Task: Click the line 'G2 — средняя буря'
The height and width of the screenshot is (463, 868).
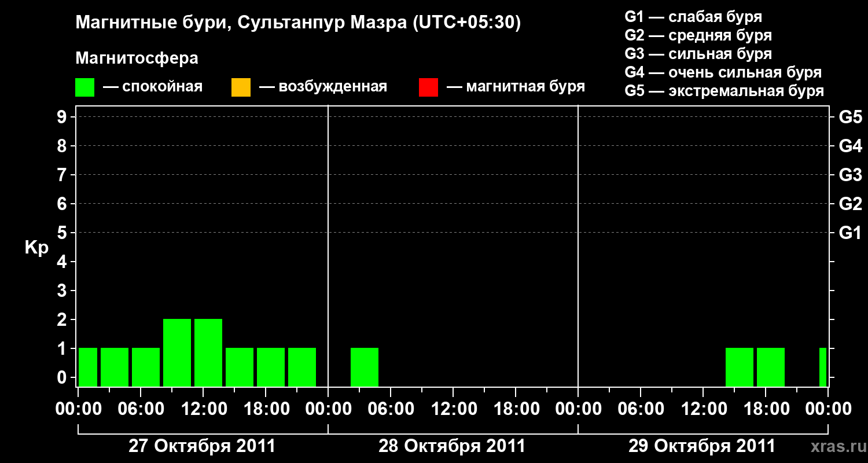Action: tap(698, 35)
